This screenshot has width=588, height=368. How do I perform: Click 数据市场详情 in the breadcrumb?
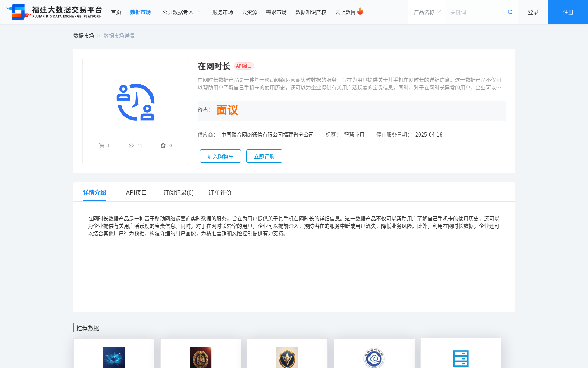tap(119, 36)
